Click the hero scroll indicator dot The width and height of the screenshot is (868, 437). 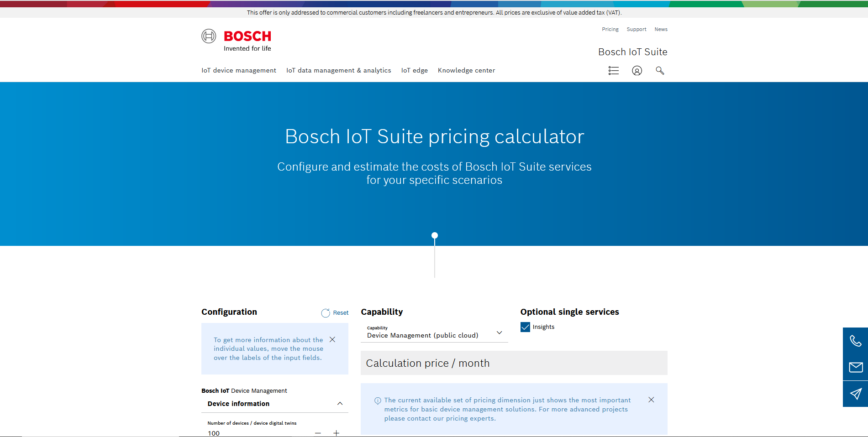[x=435, y=235]
